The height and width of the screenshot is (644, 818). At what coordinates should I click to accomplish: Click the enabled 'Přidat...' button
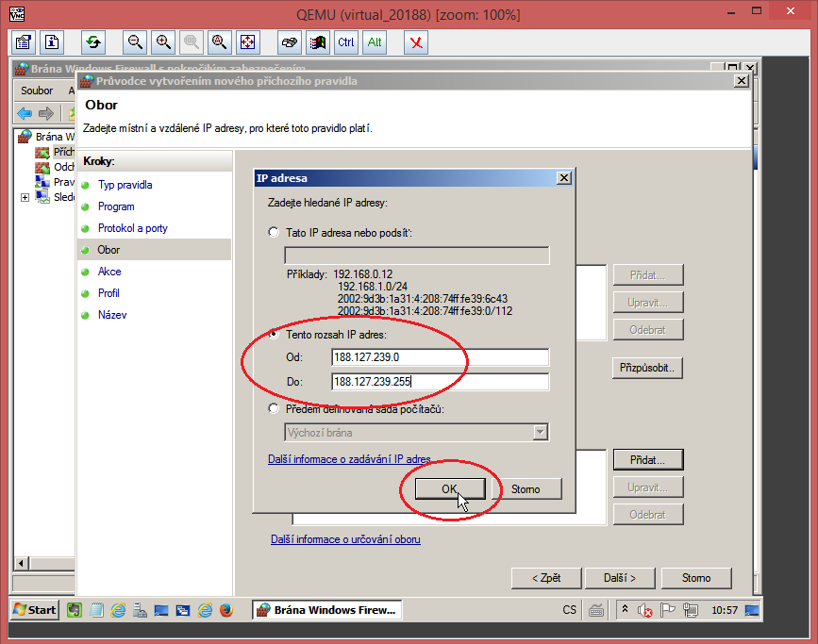click(648, 460)
